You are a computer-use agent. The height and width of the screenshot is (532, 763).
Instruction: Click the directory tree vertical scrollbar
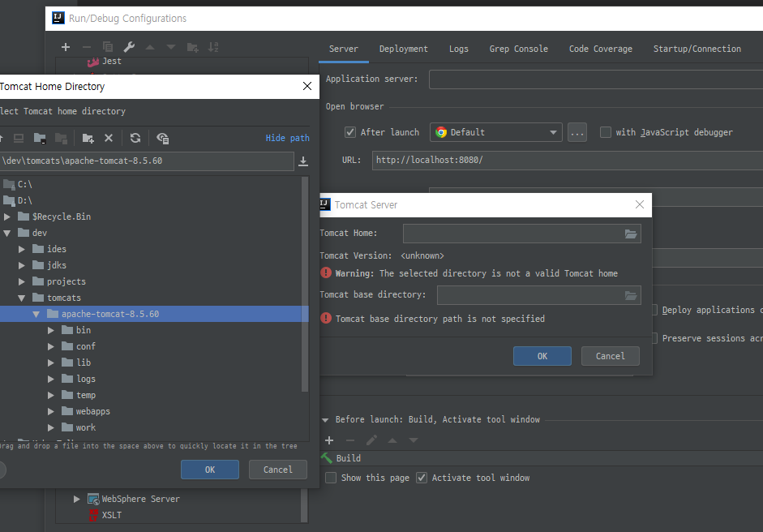coord(305,285)
